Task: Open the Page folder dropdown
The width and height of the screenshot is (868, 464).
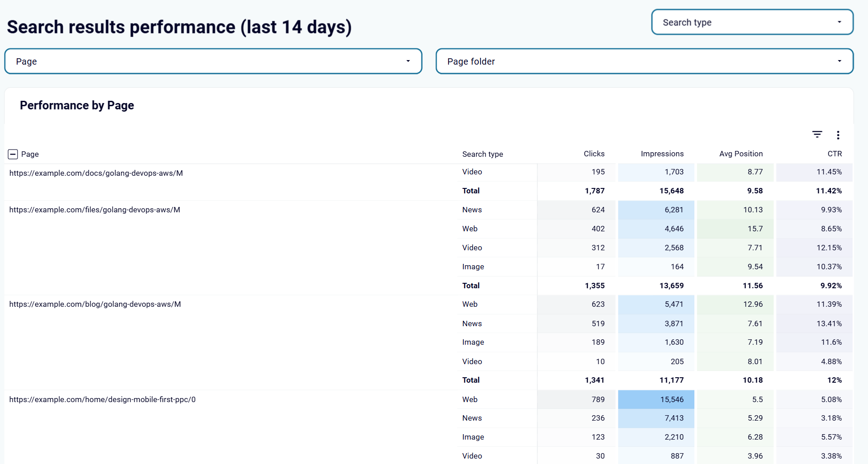Action: pos(645,61)
